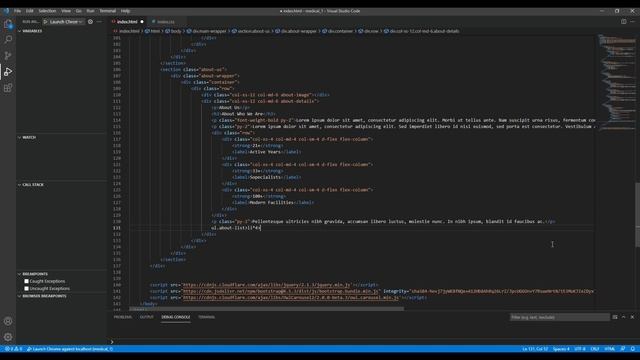Start debugging with the green play icon

tap(45, 22)
